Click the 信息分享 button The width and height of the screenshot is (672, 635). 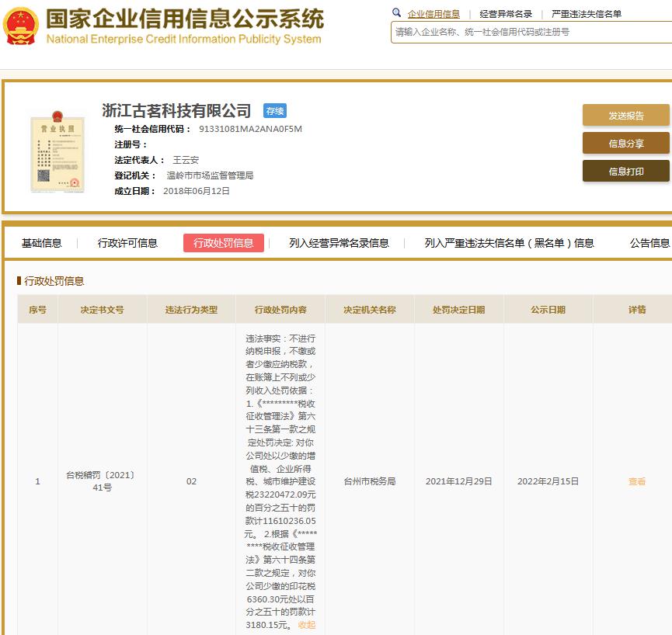626,143
